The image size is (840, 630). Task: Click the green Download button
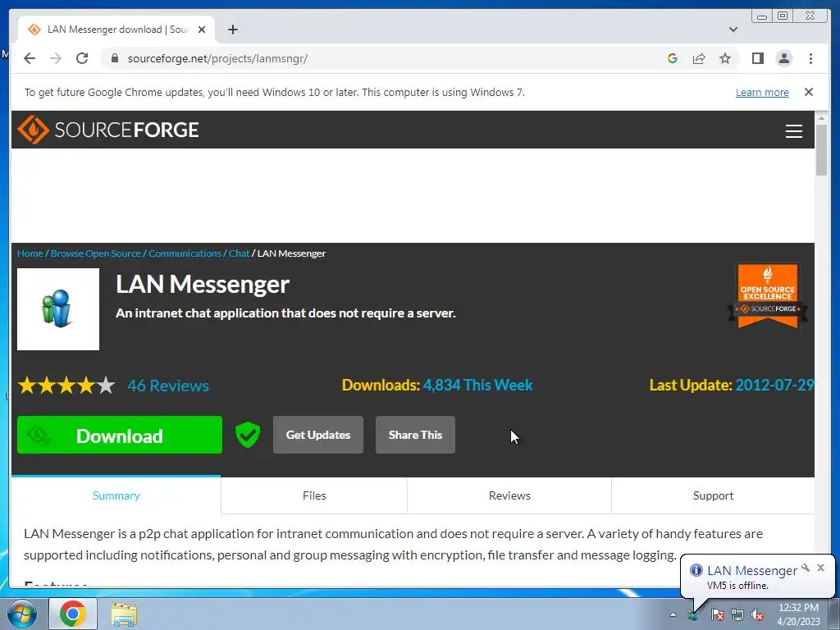120,435
